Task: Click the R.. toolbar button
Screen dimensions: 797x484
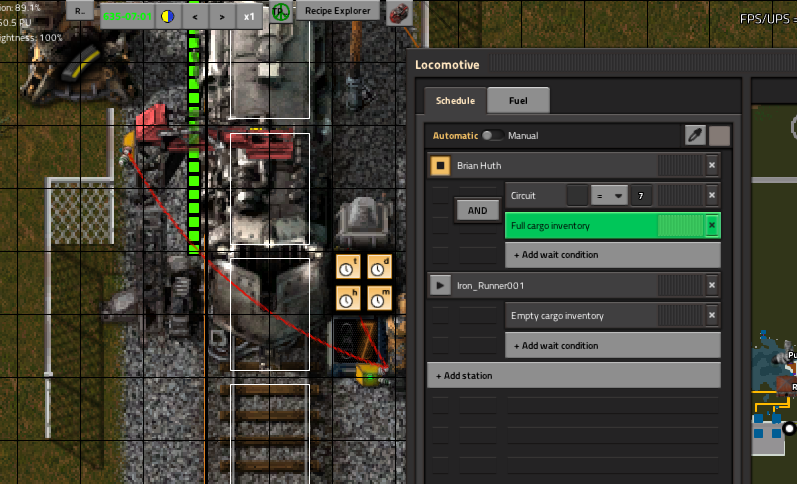Action: (x=80, y=11)
